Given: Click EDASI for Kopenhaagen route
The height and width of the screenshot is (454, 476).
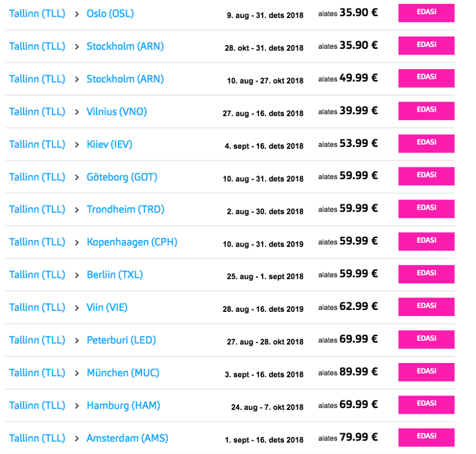Looking at the screenshot, I should 426,242.
